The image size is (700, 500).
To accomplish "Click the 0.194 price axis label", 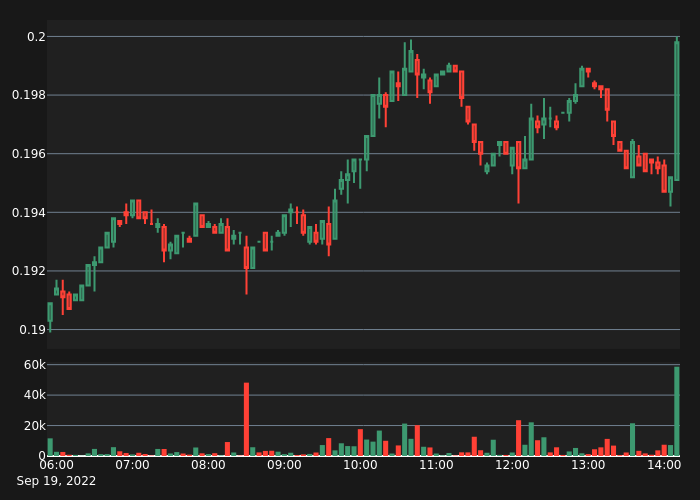I will (29, 213).
